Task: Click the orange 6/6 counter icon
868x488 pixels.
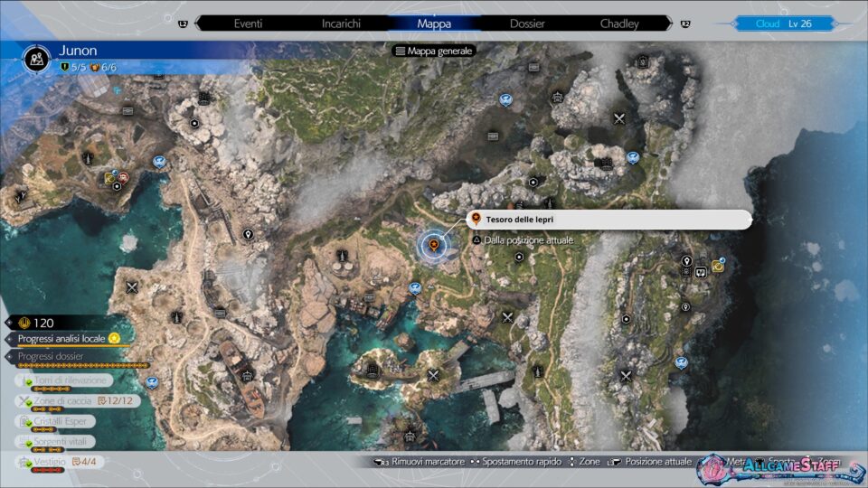Action: click(95, 68)
